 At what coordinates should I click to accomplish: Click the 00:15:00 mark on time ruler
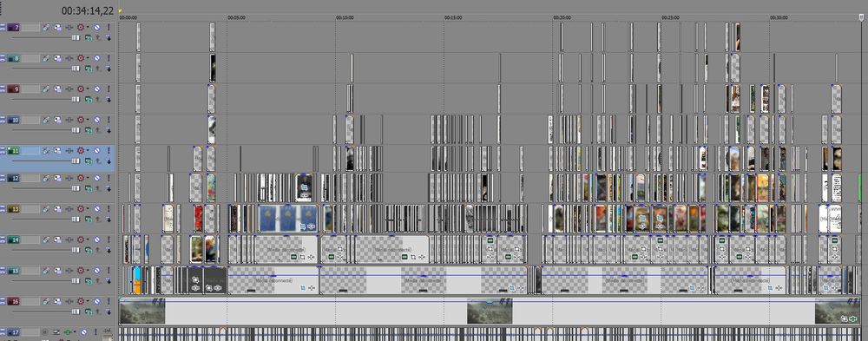(453, 17)
